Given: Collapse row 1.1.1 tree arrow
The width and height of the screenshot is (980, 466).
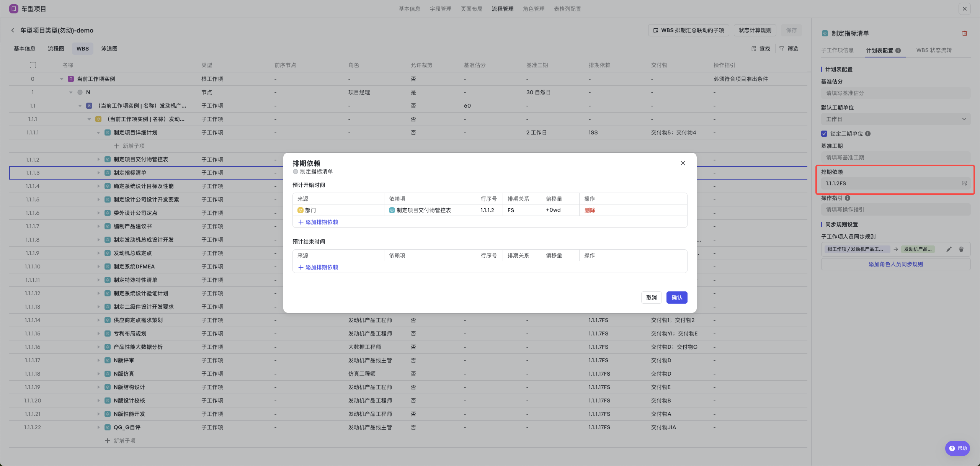Looking at the screenshot, I should point(89,119).
